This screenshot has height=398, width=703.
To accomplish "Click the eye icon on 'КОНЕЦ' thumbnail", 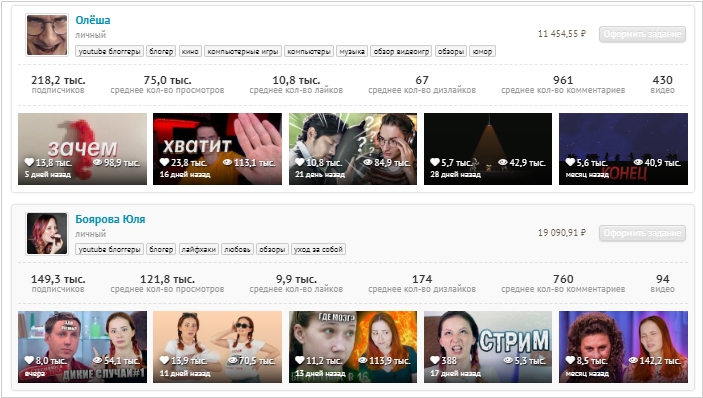I will click(638, 162).
